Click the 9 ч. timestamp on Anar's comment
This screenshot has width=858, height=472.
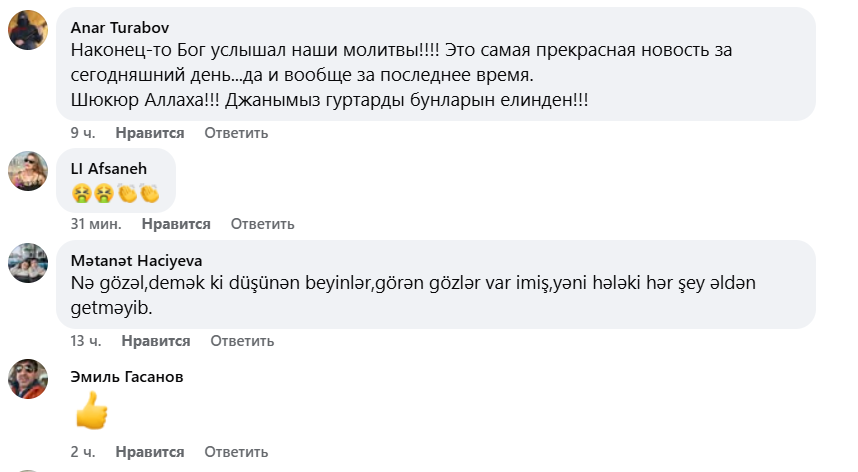(83, 132)
